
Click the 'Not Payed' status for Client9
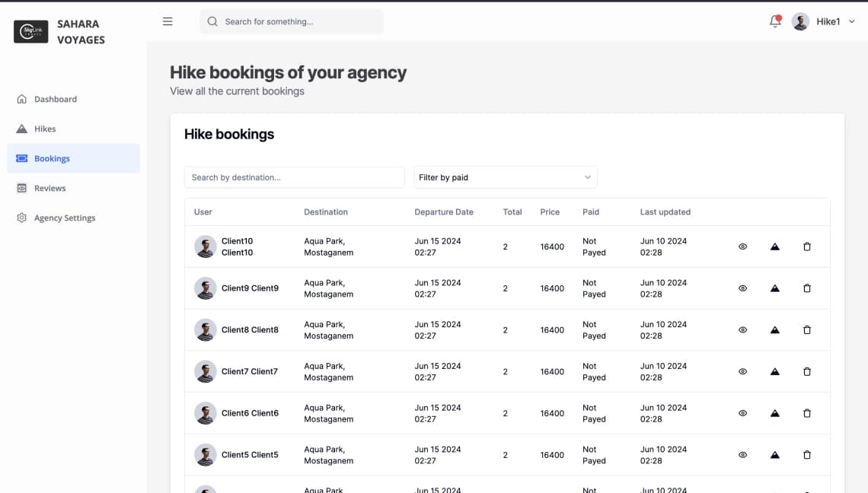594,288
